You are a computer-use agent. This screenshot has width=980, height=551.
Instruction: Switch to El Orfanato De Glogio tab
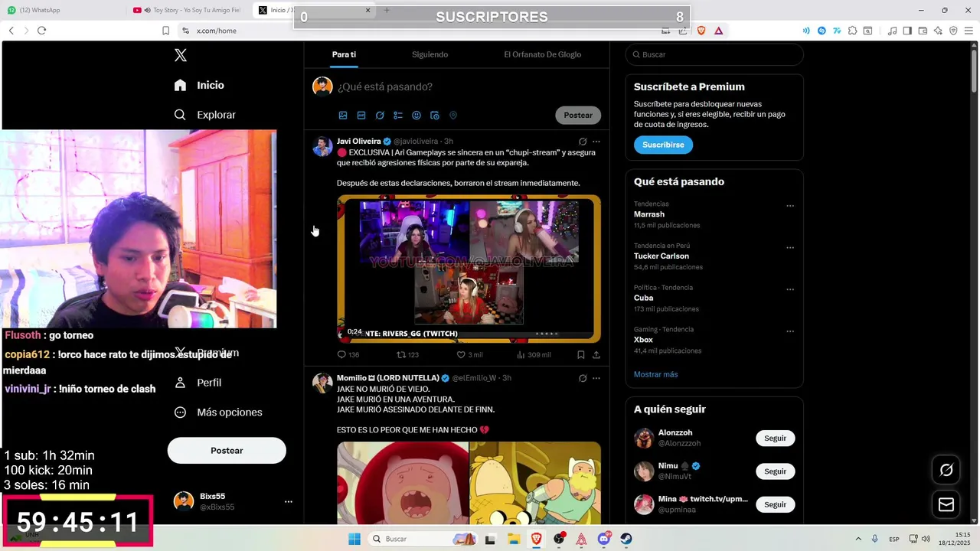pos(542,54)
